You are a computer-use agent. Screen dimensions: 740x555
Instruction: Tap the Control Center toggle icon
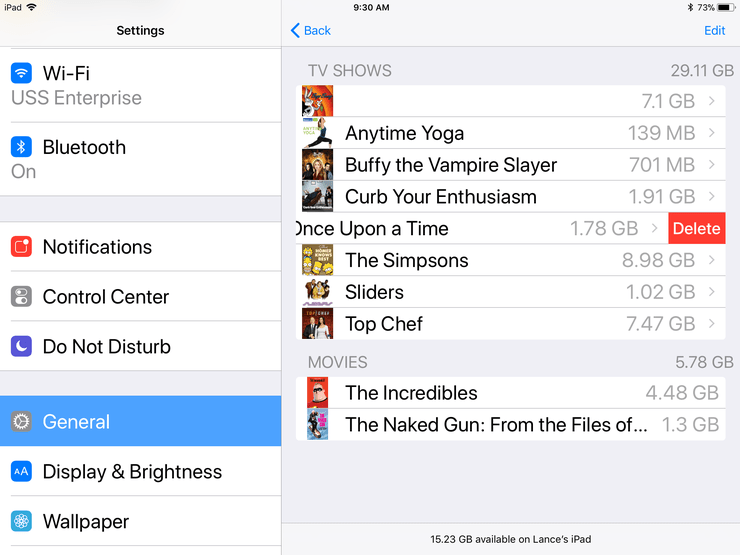21,296
